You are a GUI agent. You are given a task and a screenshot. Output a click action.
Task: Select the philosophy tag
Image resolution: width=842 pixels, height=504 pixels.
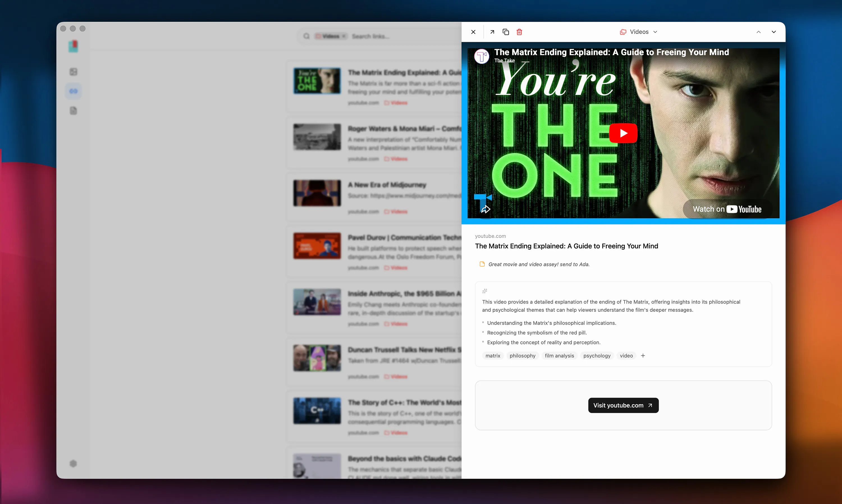tap(522, 356)
